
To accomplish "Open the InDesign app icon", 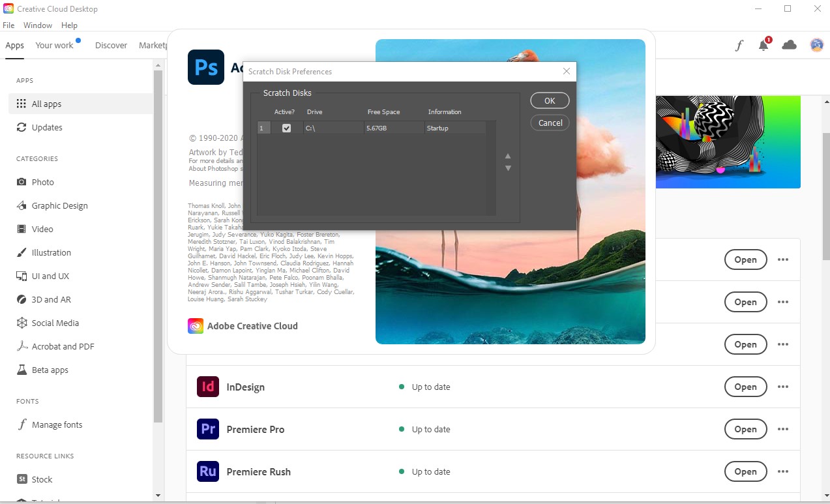I will pyautogui.click(x=207, y=387).
